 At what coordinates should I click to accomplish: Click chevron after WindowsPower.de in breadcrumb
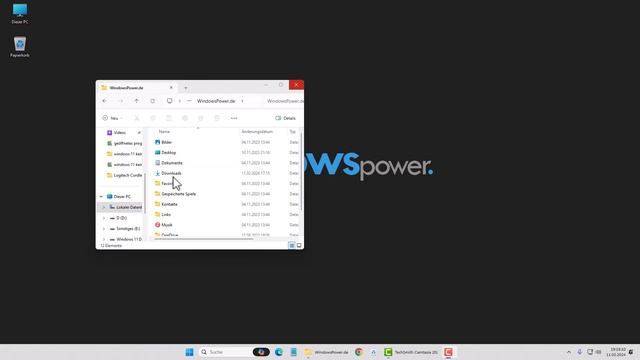pyautogui.click(x=242, y=101)
